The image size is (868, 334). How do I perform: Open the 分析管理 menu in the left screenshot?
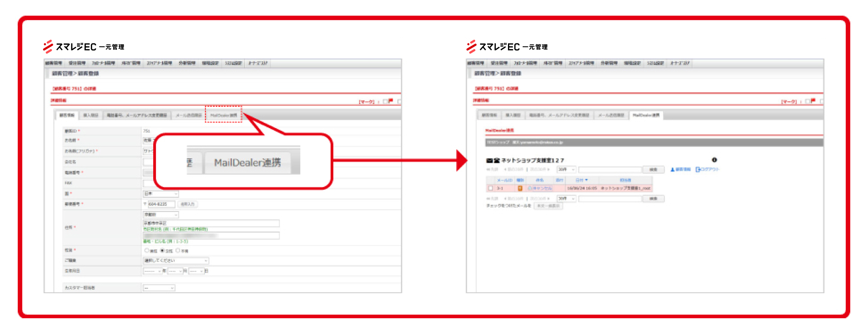pos(187,63)
